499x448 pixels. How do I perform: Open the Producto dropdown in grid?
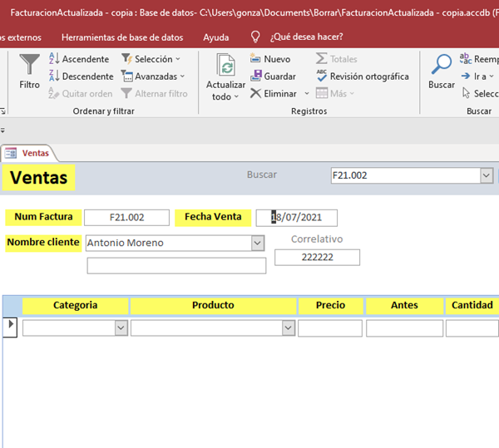click(x=288, y=328)
